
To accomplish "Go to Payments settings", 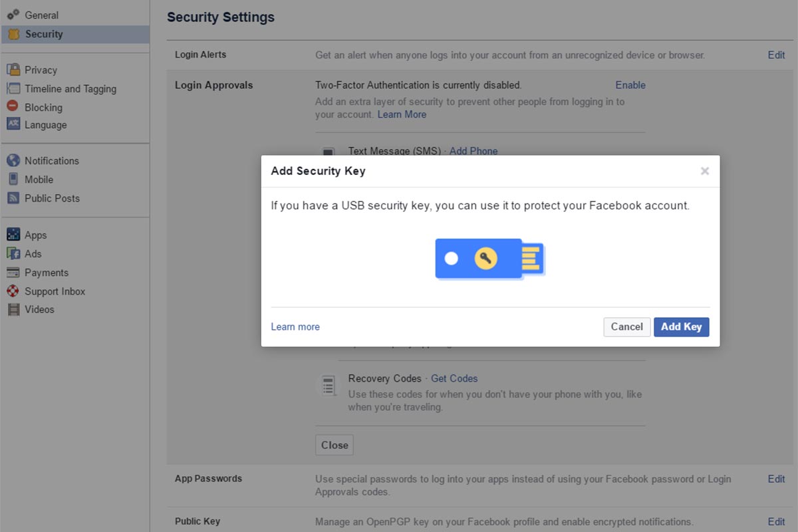I will pyautogui.click(x=46, y=273).
